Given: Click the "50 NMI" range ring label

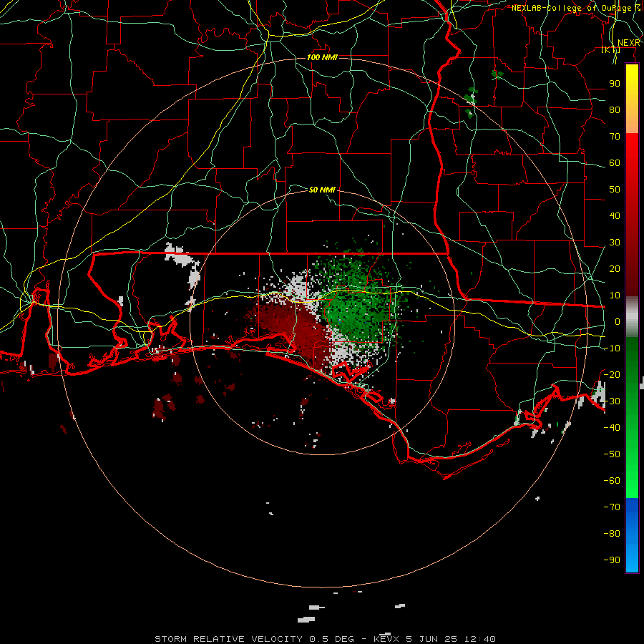Looking at the screenshot, I should click(x=322, y=190).
